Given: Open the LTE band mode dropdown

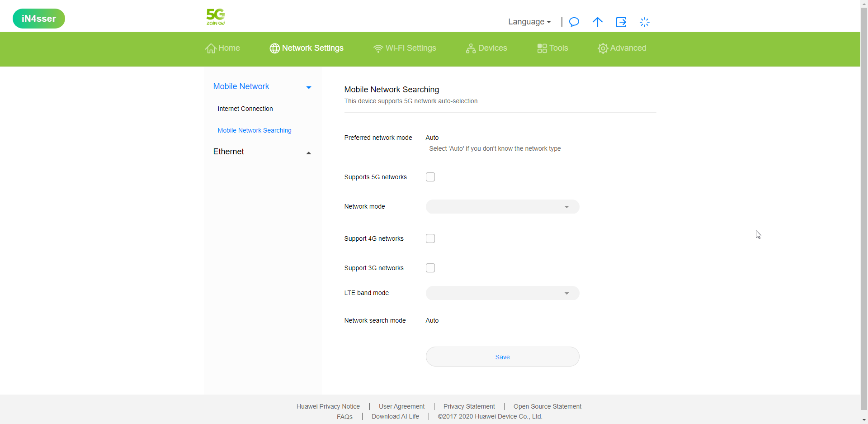Looking at the screenshot, I should tap(502, 293).
